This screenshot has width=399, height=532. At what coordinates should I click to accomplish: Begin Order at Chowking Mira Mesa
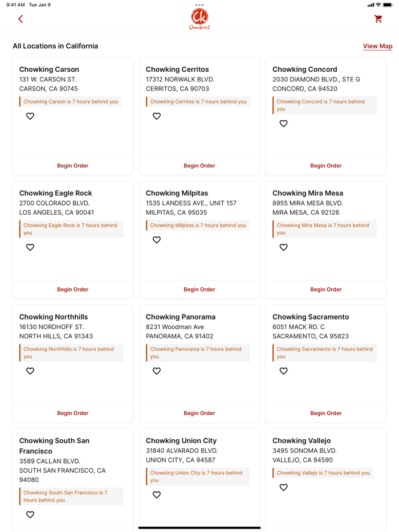pos(325,289)
